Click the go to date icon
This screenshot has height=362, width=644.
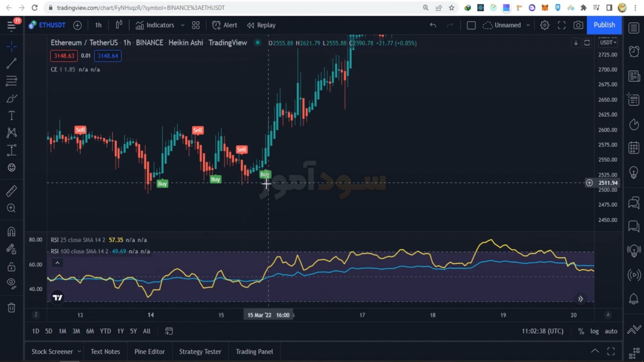[x=169, y=331]
